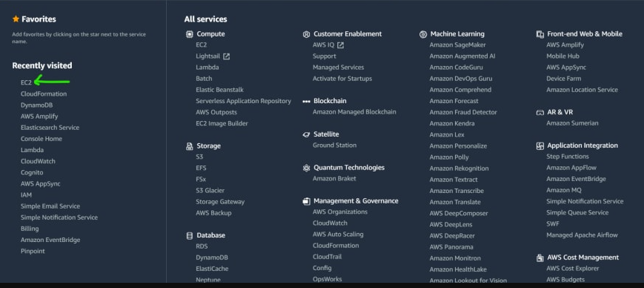Open AWS DeepRacer
644x288 pixels.
point(452,236)
